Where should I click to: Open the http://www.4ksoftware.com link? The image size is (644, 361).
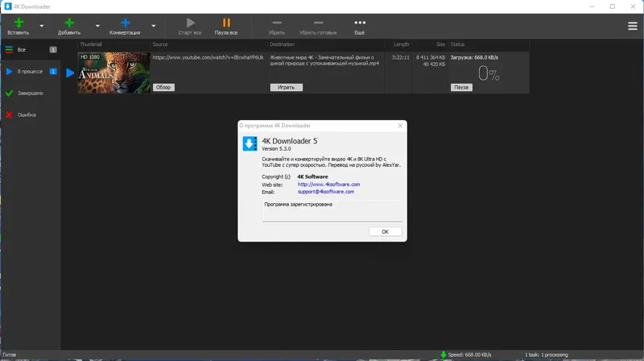328,185
